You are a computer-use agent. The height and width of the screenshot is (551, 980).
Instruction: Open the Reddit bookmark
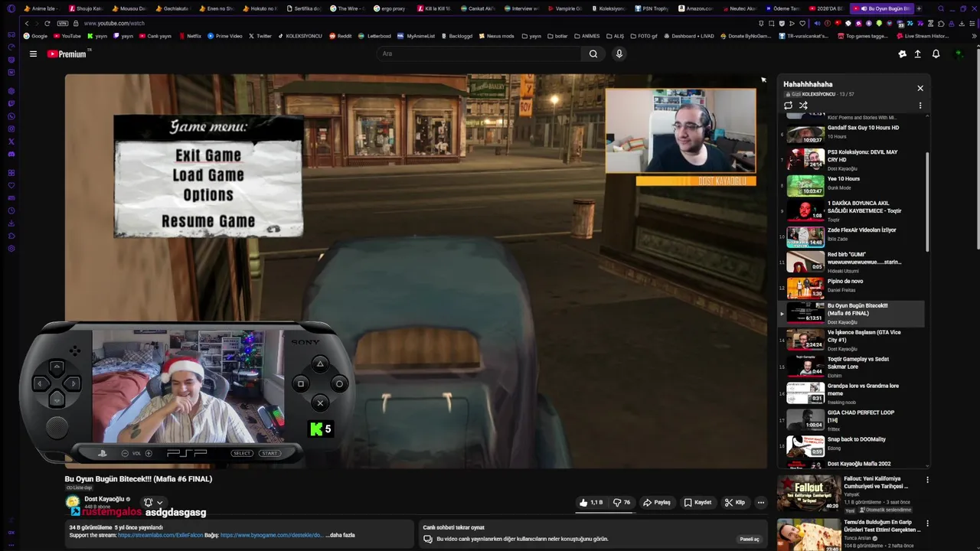341,36
